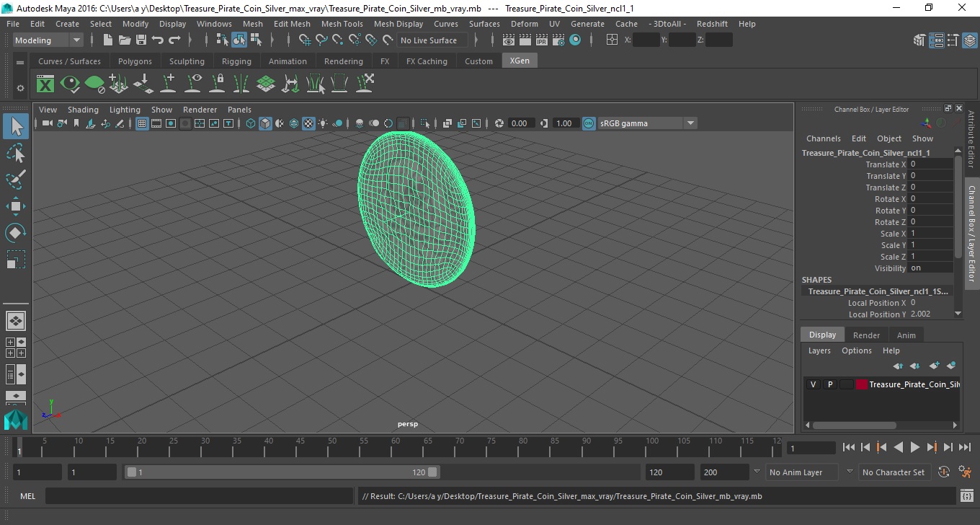The width and height of the screenshot is (980, 525).
Task: Toggle wireframe display in viewport toolbar
Action: tap(251, 123)
